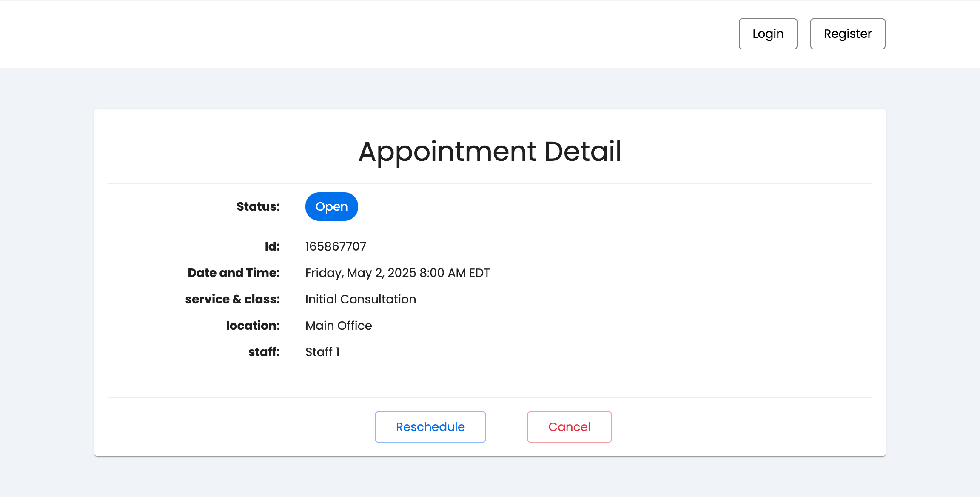Image resolution: width=980 pixels, height=497 pixels.
Task: Click the Status label
Action: 258,206
